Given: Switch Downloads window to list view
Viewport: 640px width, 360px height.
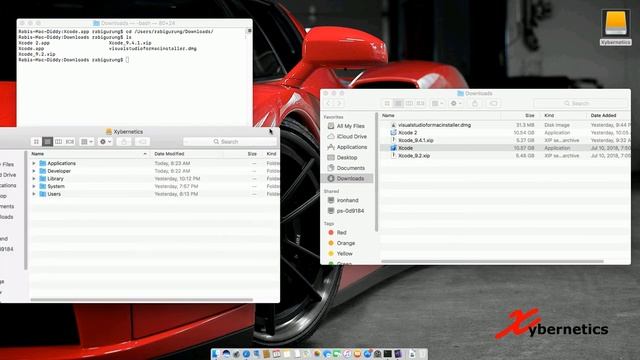Looking at the screenshot, I should (x=398, y=103).
